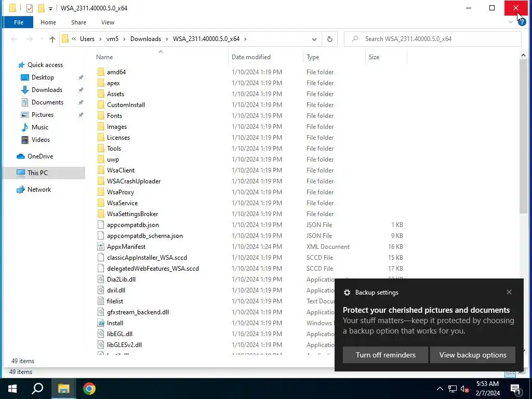Expand the ribbon with chevron
532x399 pixels.
point(511,22)
